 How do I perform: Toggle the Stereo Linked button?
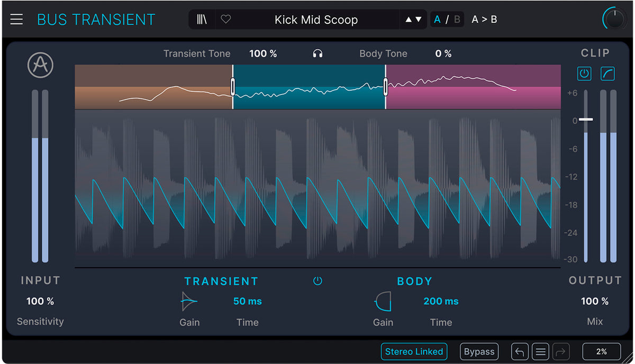pyautogui.click(x=414, y=351)
